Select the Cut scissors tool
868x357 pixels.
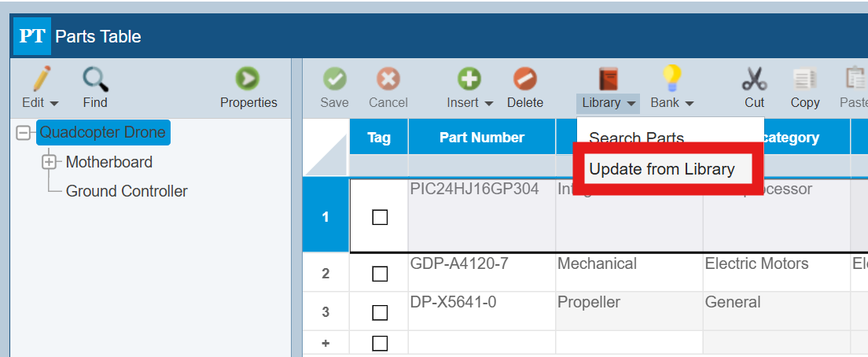[754, 79]
